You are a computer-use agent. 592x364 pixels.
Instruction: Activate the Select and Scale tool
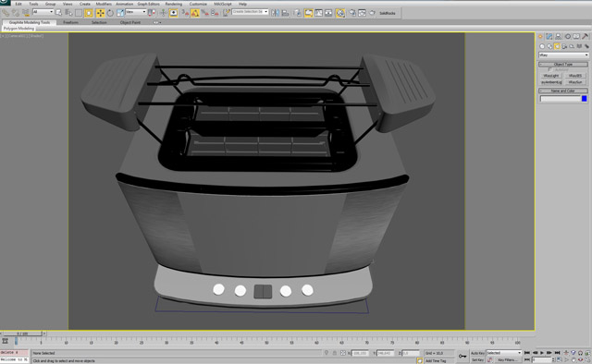[x=120, y=13]
